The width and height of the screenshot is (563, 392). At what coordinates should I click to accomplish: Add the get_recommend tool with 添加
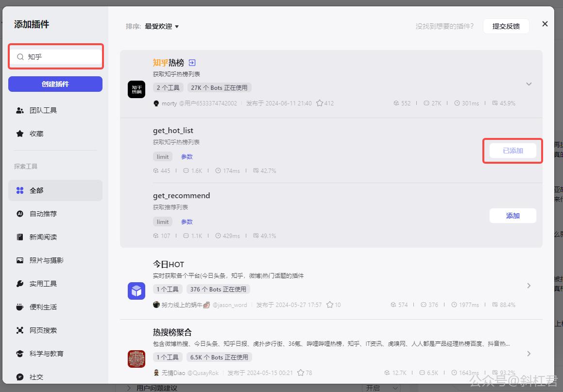(x=513, y=216)
